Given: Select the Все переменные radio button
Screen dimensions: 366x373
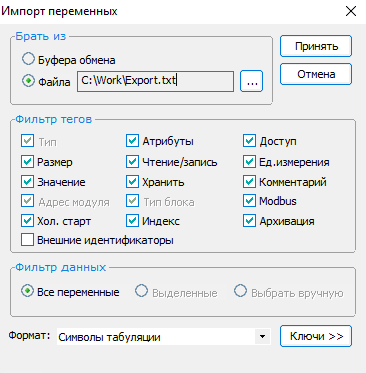Looking at the screenshot, I should pyautogui.click(x=27, y=291).
